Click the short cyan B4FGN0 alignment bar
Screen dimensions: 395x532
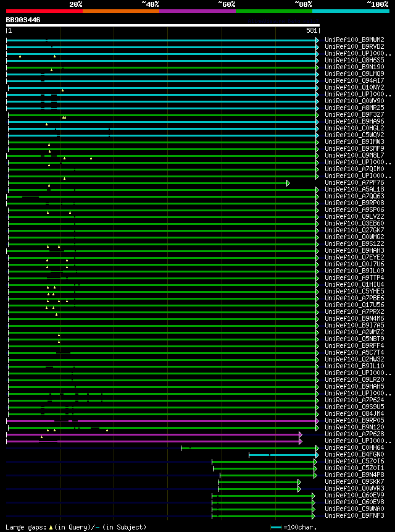[283, 455]
